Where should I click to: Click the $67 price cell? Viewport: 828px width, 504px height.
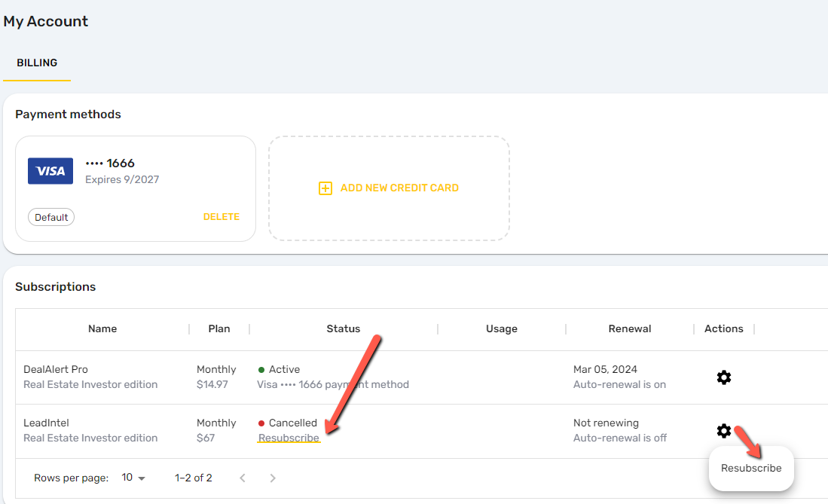[206, 438]
